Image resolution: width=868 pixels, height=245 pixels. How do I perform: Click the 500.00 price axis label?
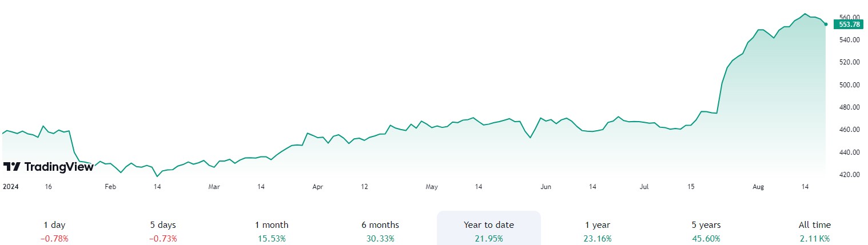[850, 85]
